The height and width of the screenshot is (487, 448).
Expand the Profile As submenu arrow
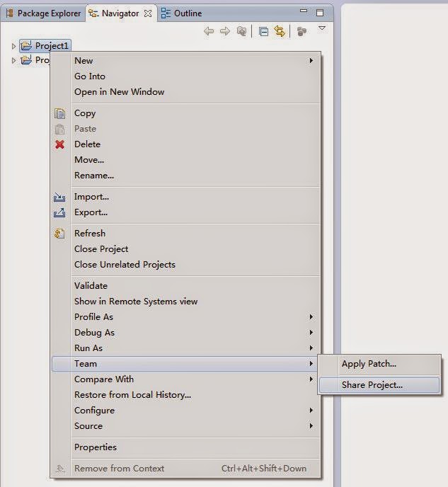click(311, 317)
